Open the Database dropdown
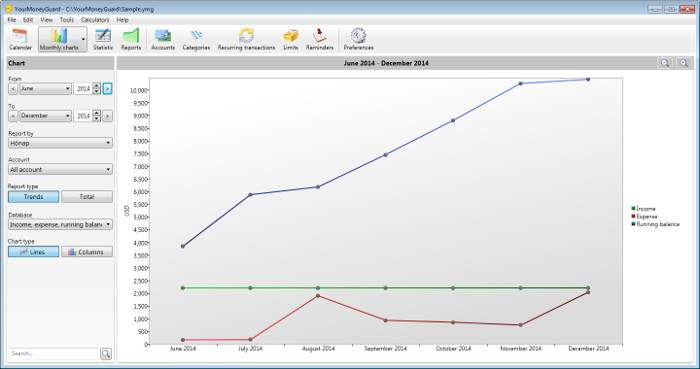The image size is (700, 369). pyautogui.click(x=60, y=224)
